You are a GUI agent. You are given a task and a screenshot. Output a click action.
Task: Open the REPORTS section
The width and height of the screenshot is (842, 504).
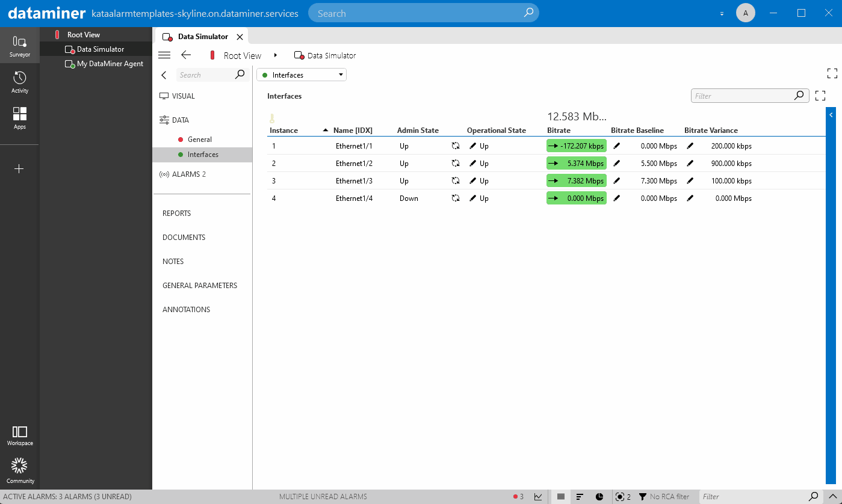(178, 213)
